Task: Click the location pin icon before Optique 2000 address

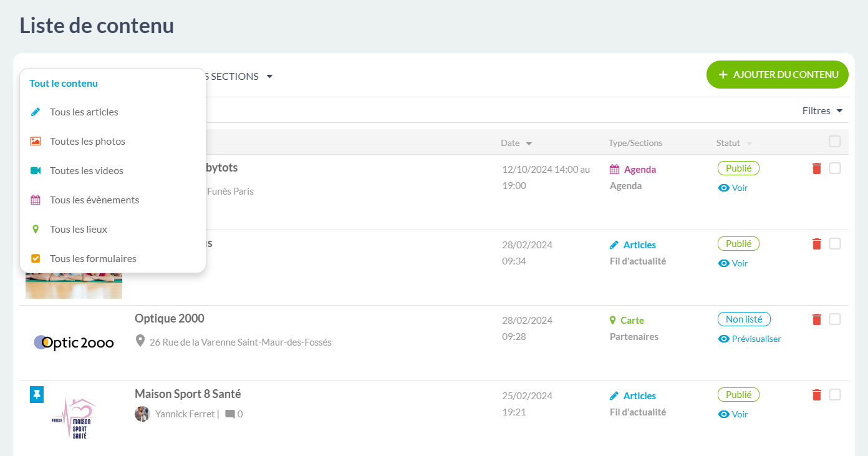Action: (x=140, y=341)
